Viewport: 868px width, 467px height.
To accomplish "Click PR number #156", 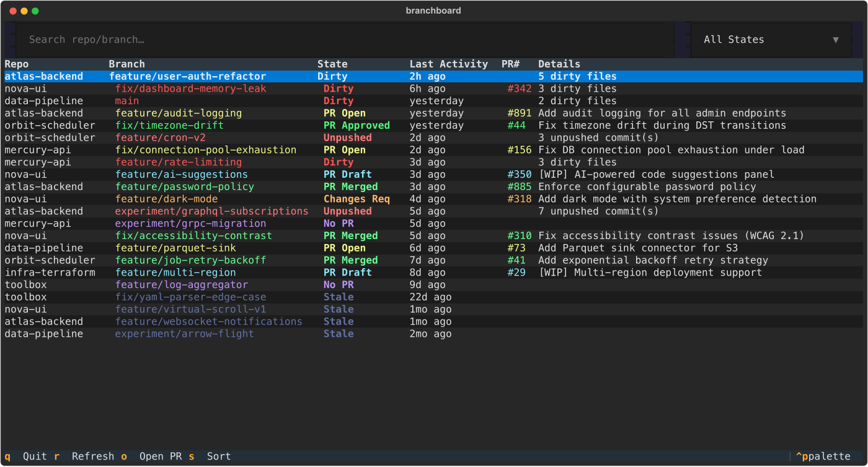I will 520,150.
